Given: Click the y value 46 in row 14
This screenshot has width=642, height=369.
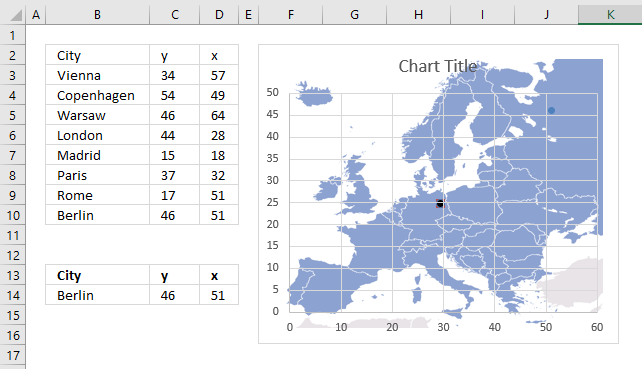Looking at the screenshot, I should click(x=175, y=295).
